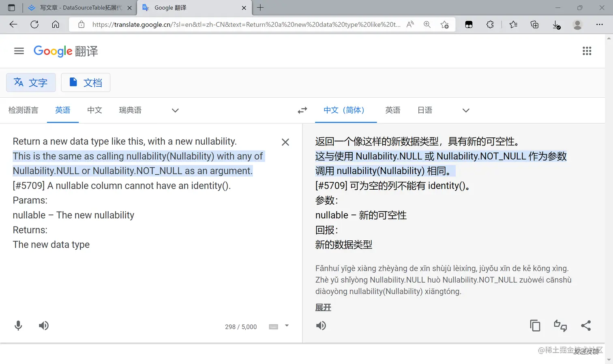This screenshot has width=613, height=364.
Task: Select 英语 as the target language
Action: coord(393,110)
